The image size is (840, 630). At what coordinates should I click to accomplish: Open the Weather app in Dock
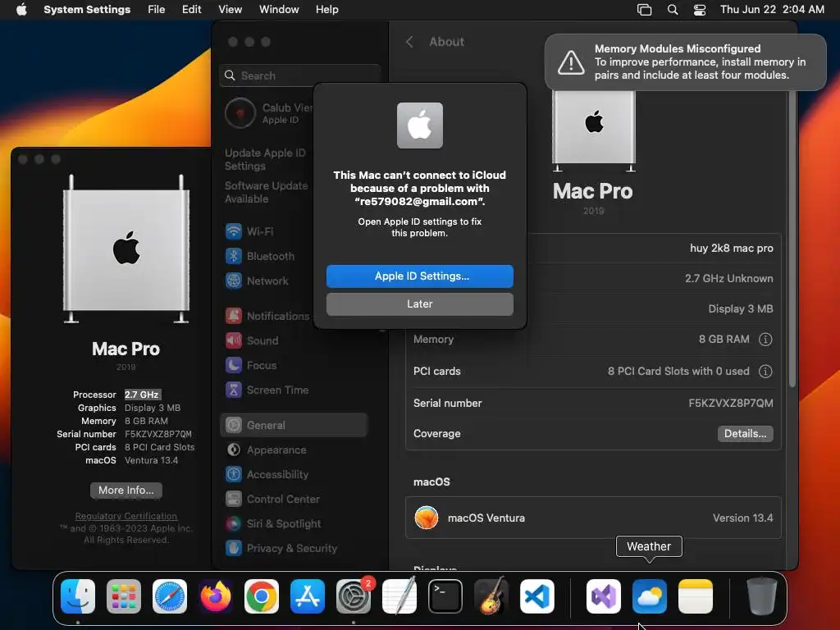point(650,596)
